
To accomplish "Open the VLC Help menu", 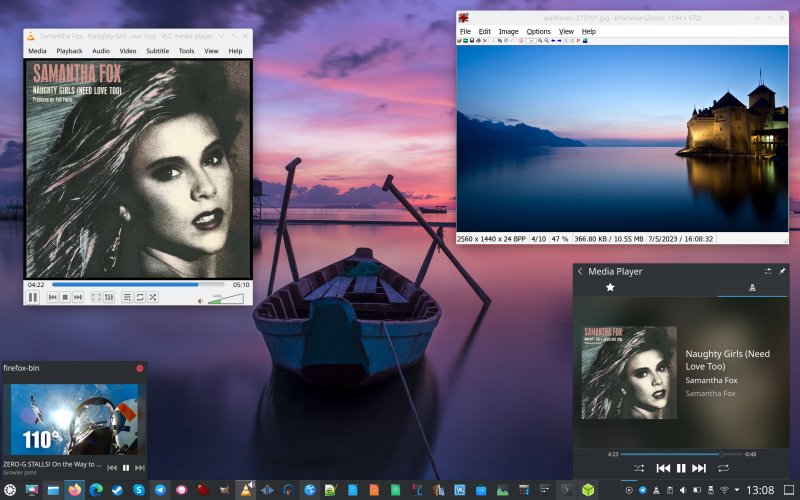I will (x=235, y=51).
